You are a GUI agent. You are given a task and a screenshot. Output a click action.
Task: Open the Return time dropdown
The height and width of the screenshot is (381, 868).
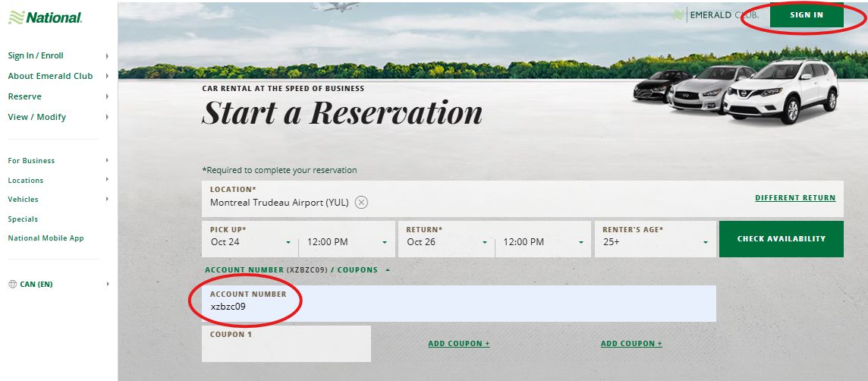tap(543, 242)
